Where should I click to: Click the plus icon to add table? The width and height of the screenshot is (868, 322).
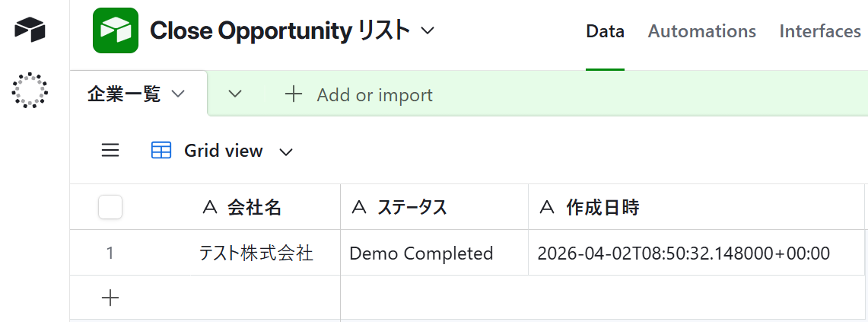click(293, 94)
